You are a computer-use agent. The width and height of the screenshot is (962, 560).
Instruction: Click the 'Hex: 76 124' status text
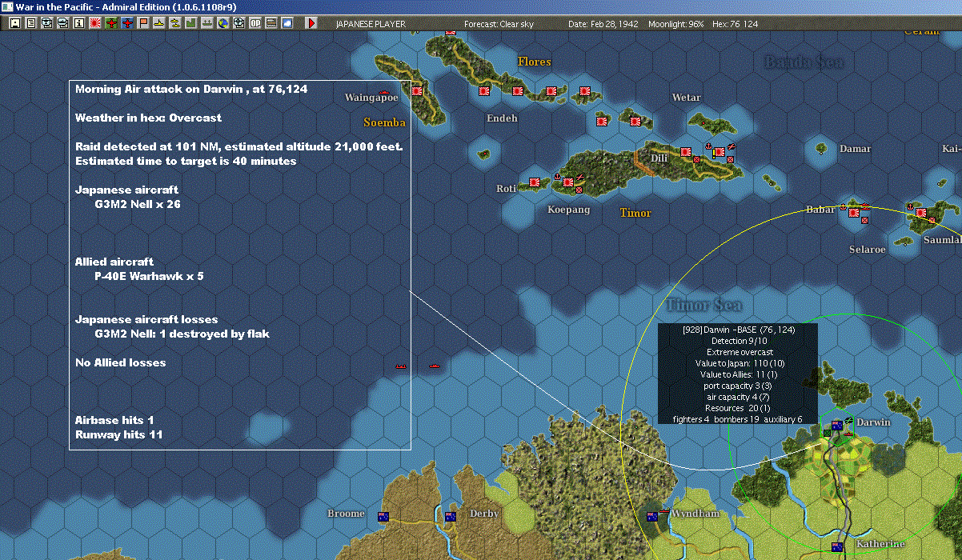coord(734,24)
